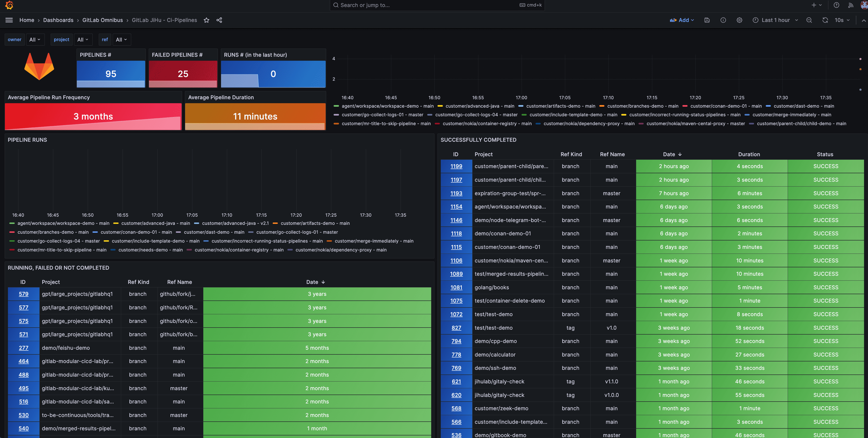Star the GitLab JiHu Ci-Pipelines dashboard
Viewport: 868px width, 438px height.
coord(207,20)
